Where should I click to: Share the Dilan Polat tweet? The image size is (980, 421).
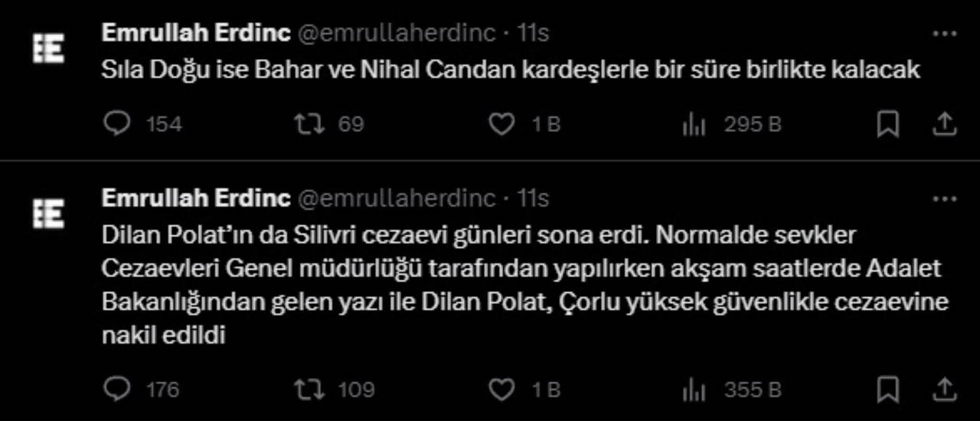945,390
